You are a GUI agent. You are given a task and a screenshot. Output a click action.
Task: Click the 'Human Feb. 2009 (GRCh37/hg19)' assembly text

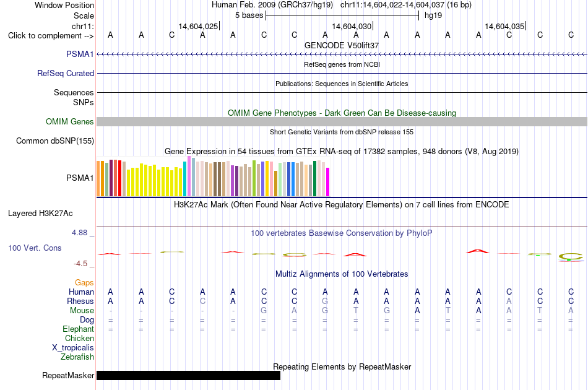point(272,5)
